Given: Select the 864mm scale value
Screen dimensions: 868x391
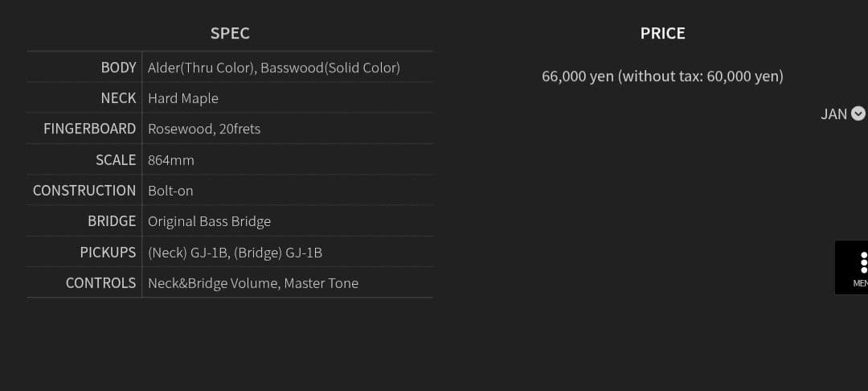Looking at the screenshot, I should [x=171, y=160].
